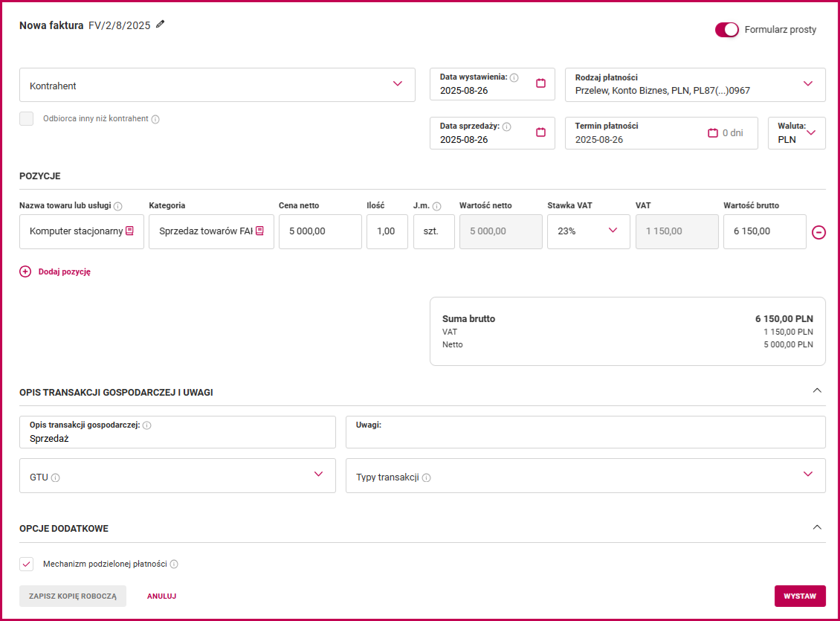
Task: Click Anuluj button
Action: coord(162,596)
